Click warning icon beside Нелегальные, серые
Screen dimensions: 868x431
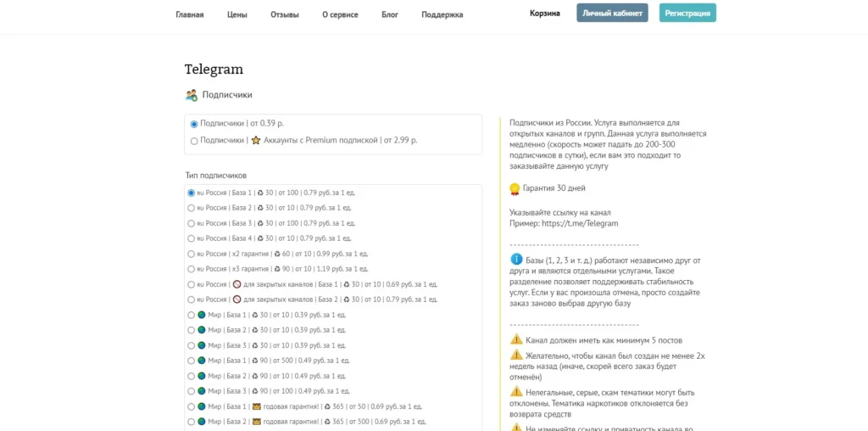pyautogui.click(x=516, y=392)
